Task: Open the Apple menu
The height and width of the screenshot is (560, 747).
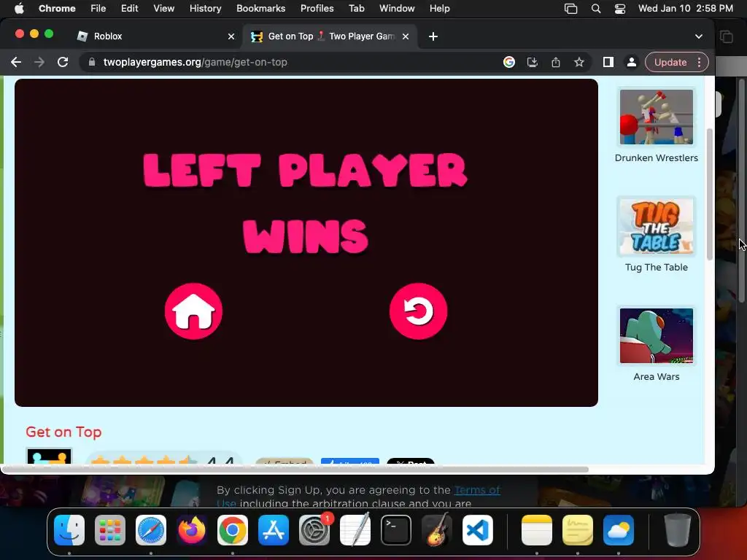Action: tap(19, 9)
